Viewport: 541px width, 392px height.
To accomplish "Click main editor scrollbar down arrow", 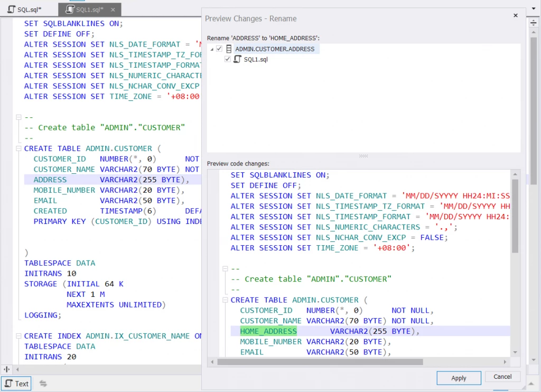I will tap(534, 360).
